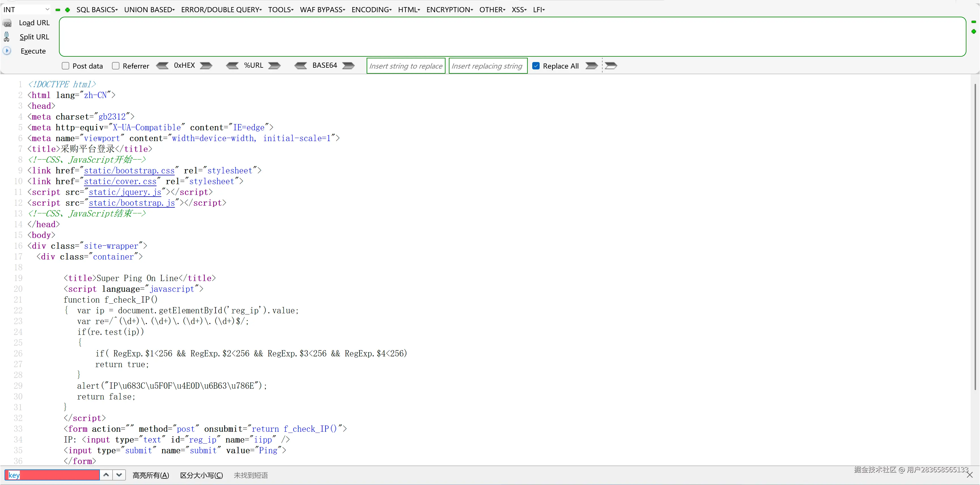Enable the Referrer checkbox
The height and width of the screenshot is (485, 980).
(116, 66)
